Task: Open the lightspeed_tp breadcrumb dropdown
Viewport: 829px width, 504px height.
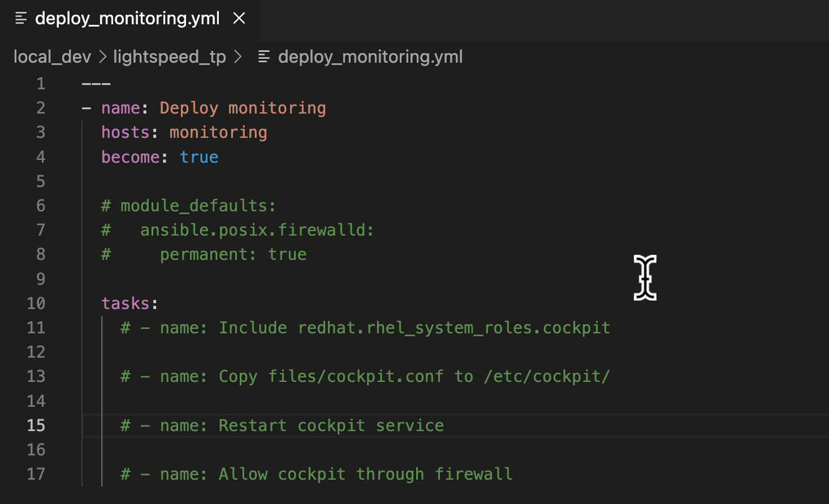Action: point(169,56)
